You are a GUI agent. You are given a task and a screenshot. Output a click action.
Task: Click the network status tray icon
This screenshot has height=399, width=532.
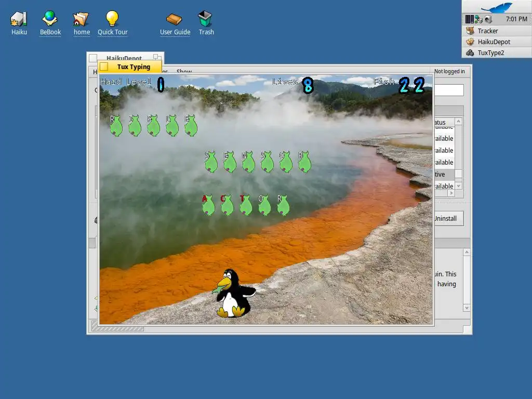coord(478,19)
